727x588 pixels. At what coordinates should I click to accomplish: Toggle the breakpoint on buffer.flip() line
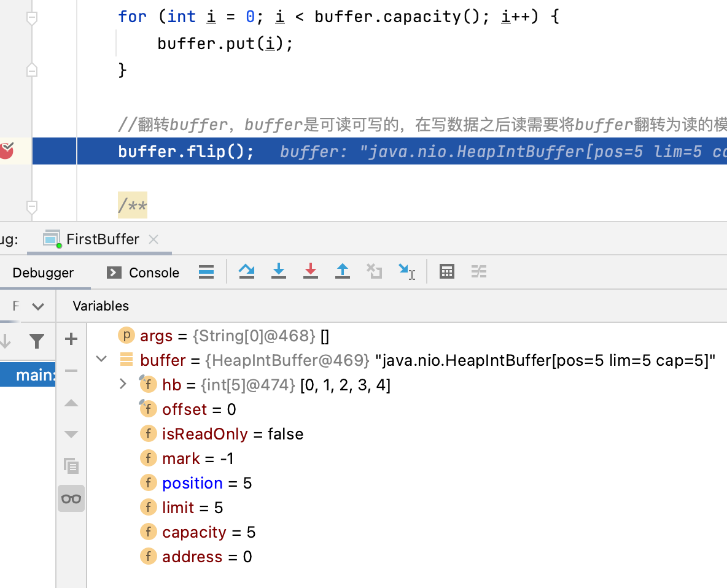pos(7,150)
